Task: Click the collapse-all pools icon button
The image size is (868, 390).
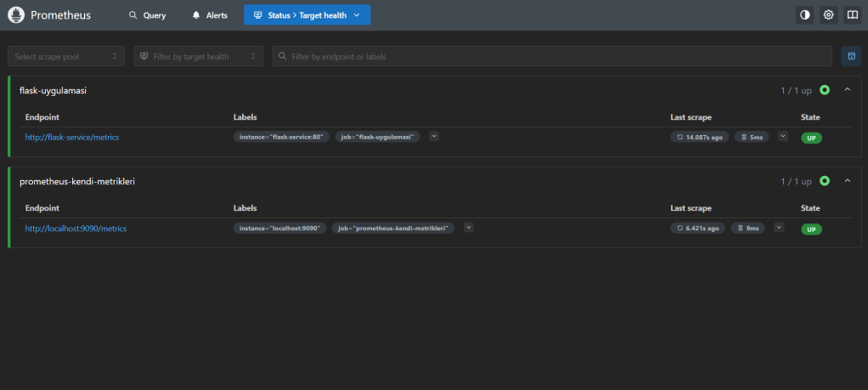Action: coord(851,56)
